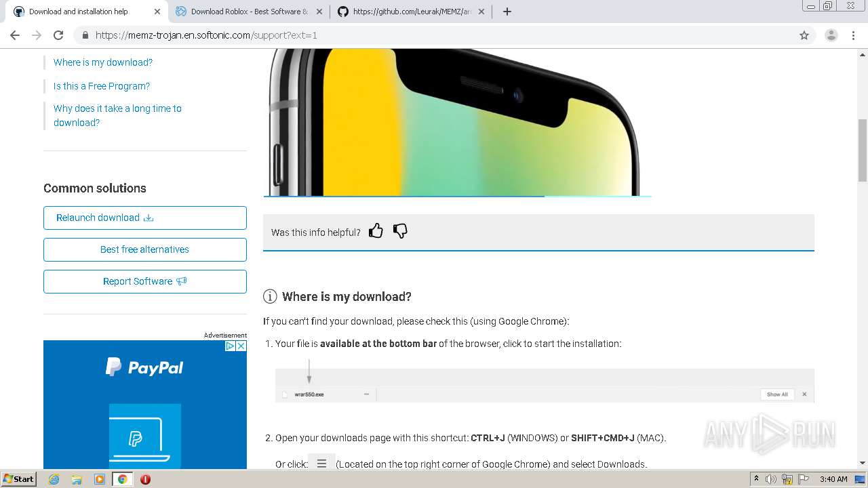
Task: Click the Report Software button
Action: (x=145, y=281)
